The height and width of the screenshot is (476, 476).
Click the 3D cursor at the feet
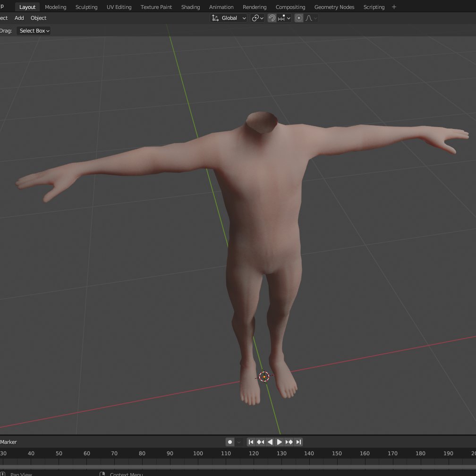click(264, 377)
